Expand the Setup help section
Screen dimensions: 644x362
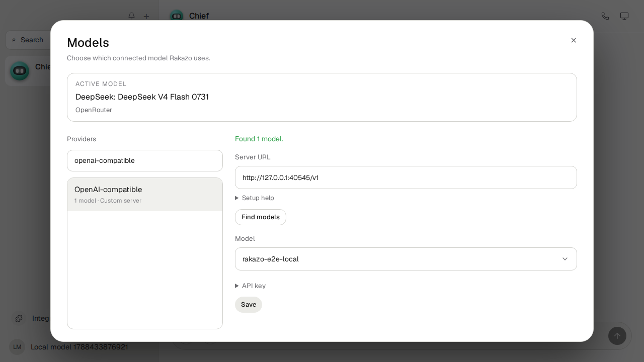point(255,198)
